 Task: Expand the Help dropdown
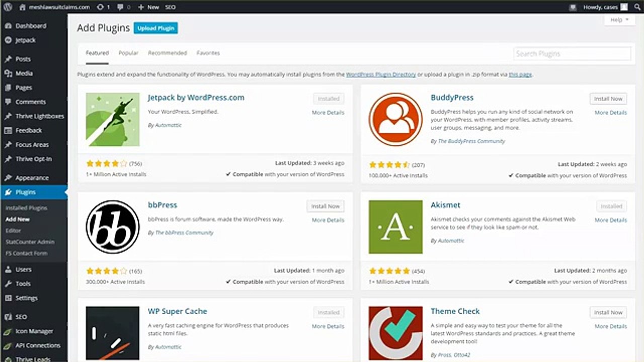point(619,20)
